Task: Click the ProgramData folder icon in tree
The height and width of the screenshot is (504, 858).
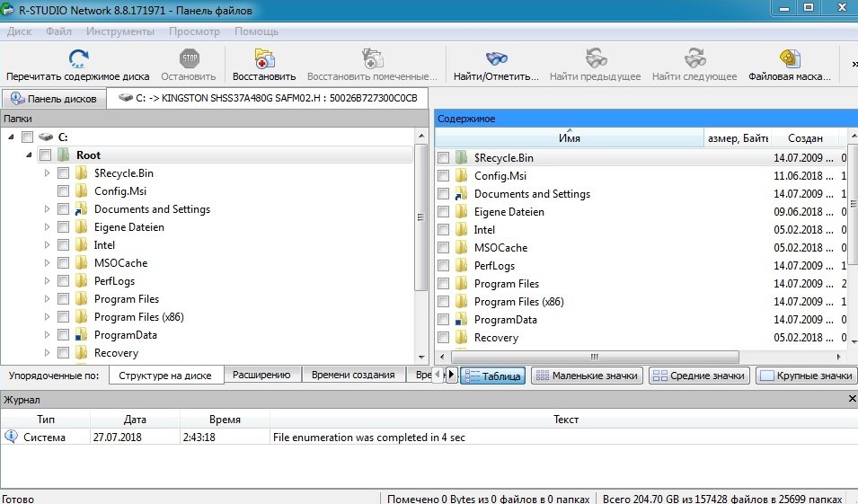Action: coord(81,335)
